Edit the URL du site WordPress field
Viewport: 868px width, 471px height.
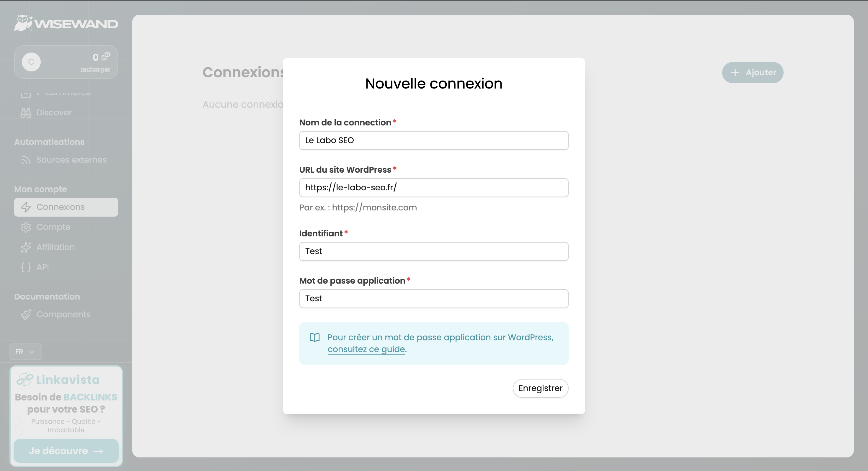coord(433,188)
